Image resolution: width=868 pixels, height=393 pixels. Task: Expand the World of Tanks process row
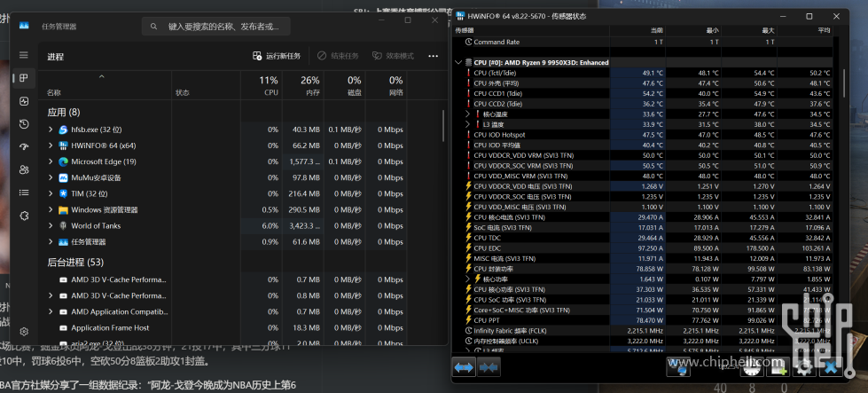[51, 226]
